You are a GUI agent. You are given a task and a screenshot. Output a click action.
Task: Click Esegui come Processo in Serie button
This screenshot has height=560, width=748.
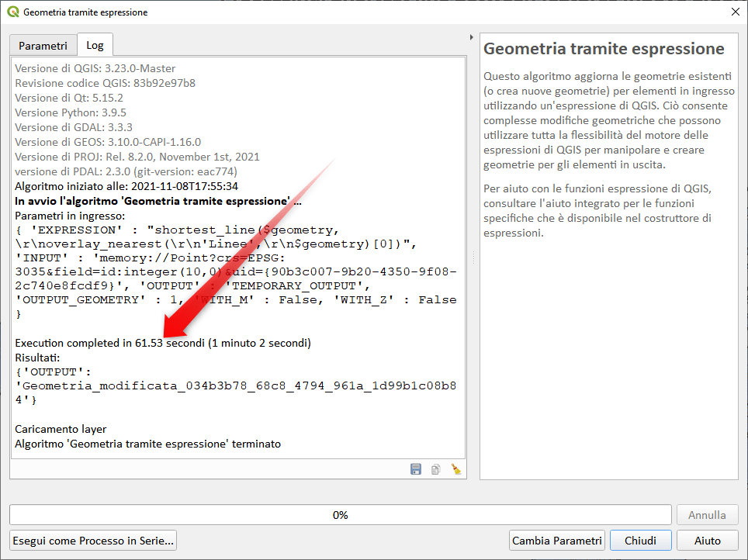(93, 541)
